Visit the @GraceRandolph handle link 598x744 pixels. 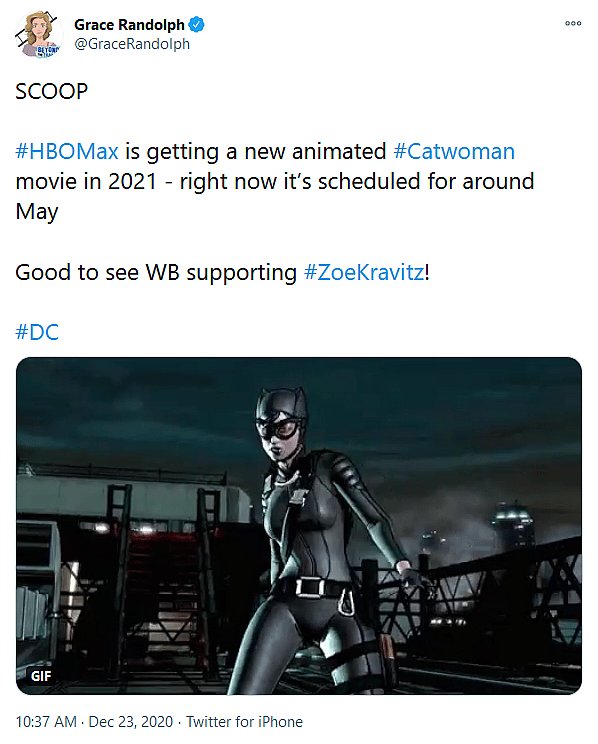[132, 44]
